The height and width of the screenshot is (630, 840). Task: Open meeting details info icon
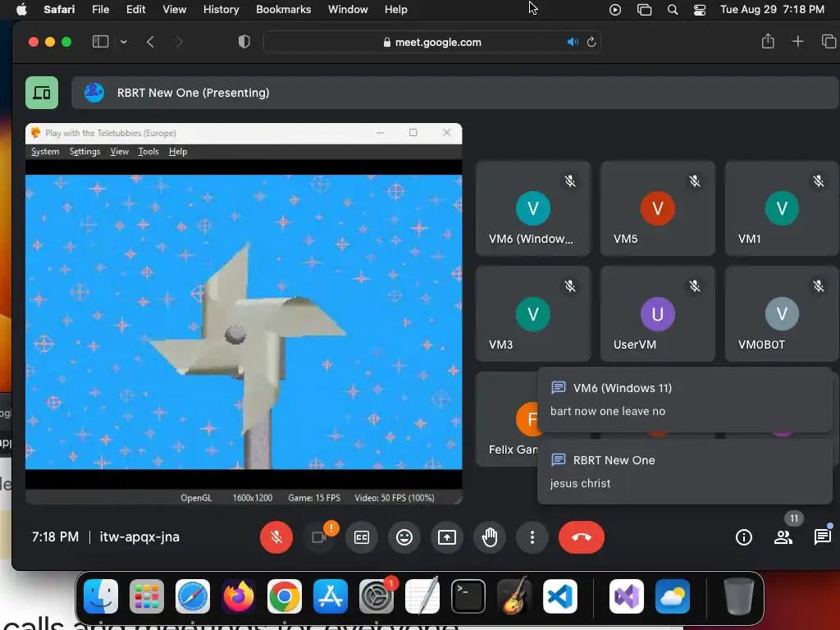click(743, 536)
